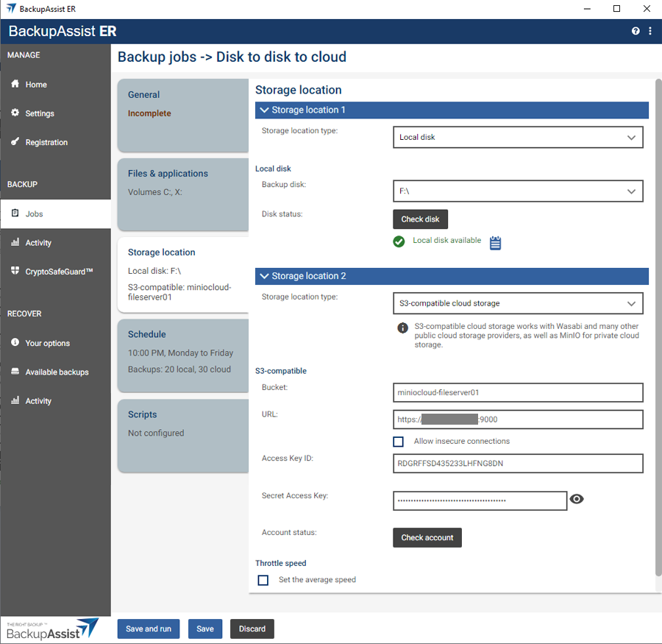Image resolution: width=662 pixels, height=644 pixels.
Task: Click the 'Incomplete' status text
Action: tap(149, 113)
